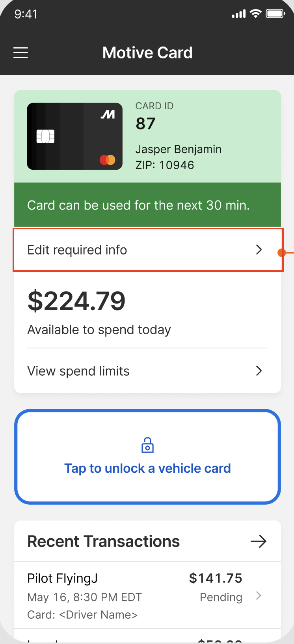This screenshot has width=294, height=644.
Task: Click the cellular signal icon
Action: [x=238, y=15]
